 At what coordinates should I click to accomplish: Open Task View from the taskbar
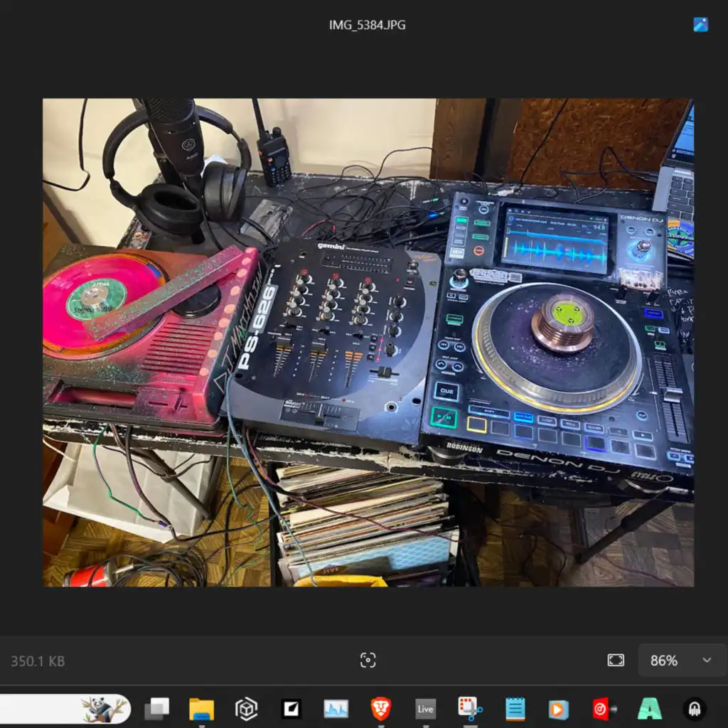point(156,709)
